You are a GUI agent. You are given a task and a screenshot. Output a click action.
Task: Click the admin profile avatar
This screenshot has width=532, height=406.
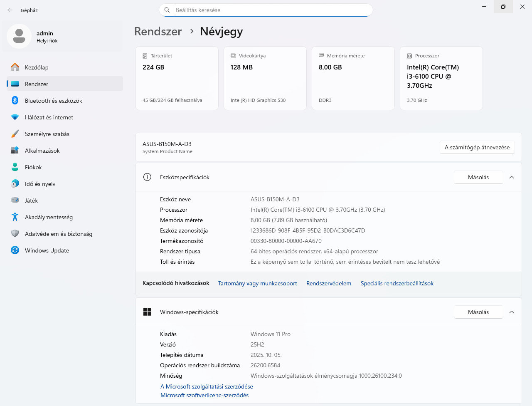pos(19,36)
